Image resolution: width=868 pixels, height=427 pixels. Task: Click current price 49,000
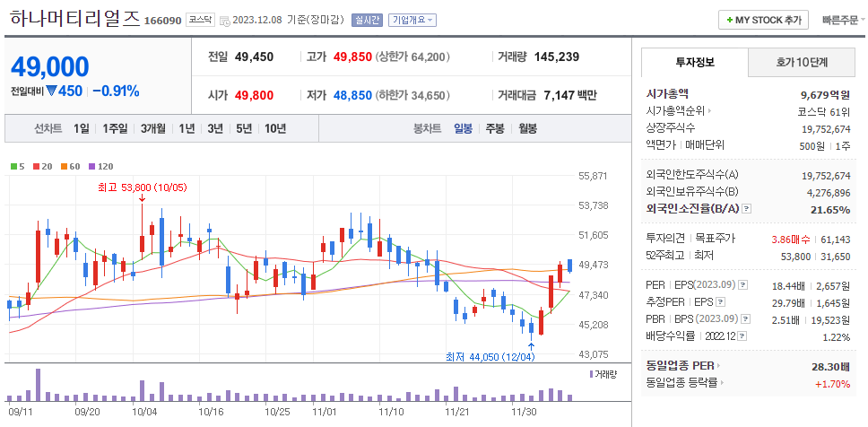50,67
